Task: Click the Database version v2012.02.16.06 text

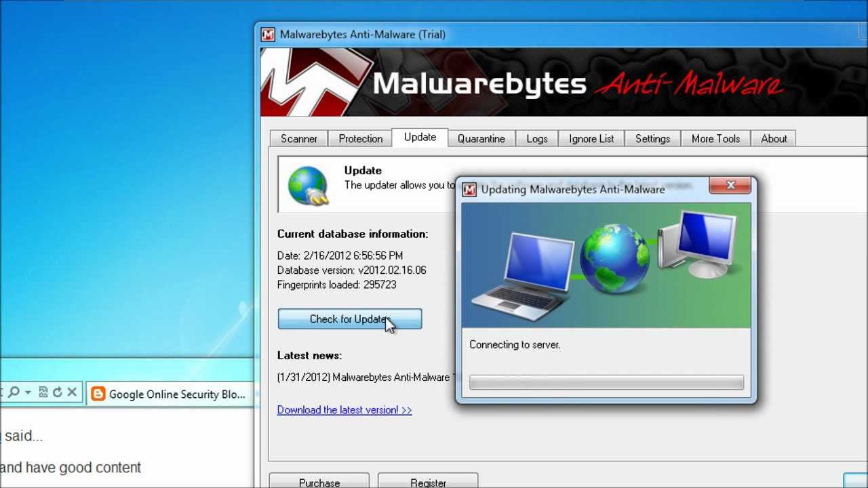Action: point(351,270)
